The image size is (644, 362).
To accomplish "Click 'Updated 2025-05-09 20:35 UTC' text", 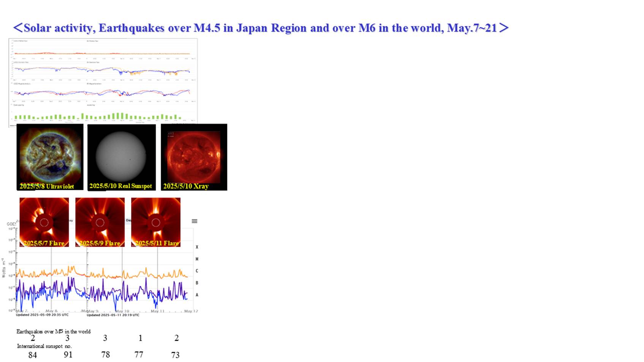I will coord(42,315).
